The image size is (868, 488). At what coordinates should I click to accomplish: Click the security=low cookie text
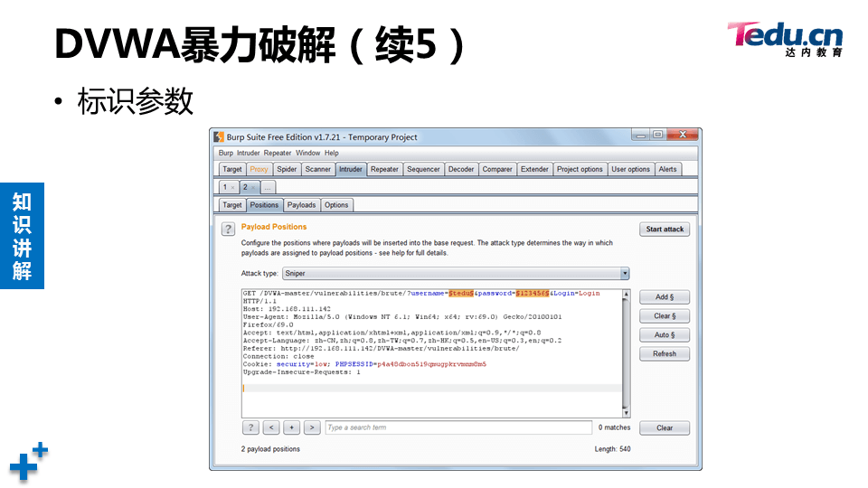coord(303,364)
